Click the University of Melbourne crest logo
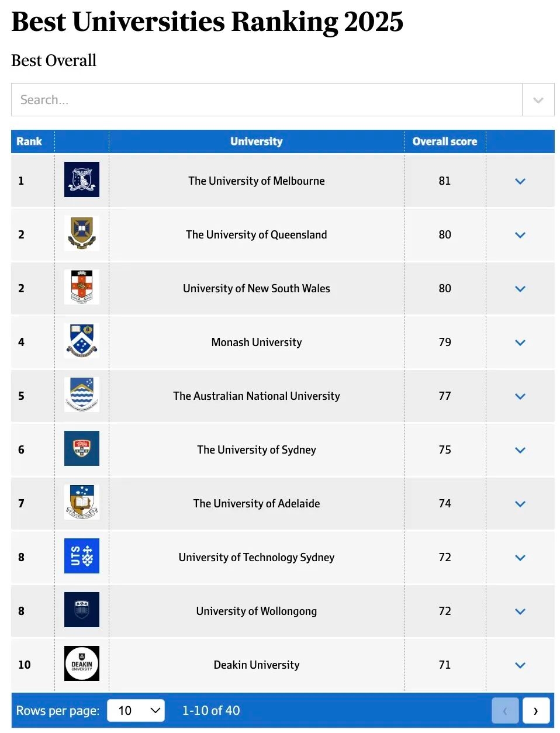Viewport: 560px width, 733px height. 82,179
